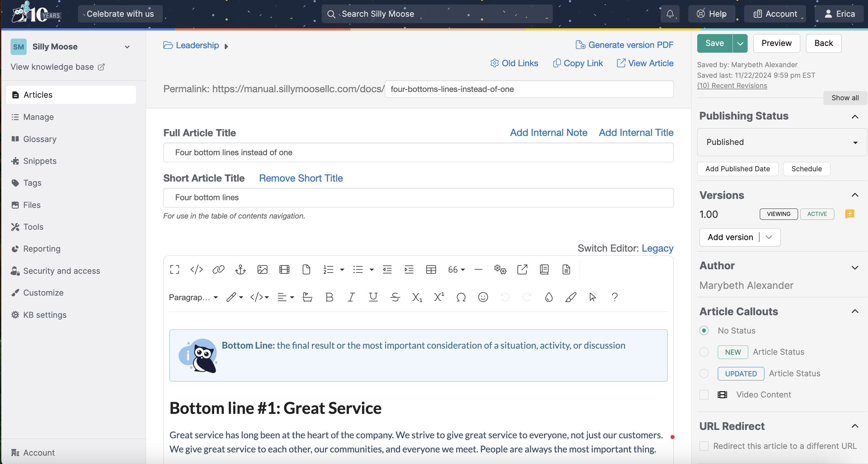Insert an emoji using the smiley icon
The width and height of the screenshot is (868, 464).
(x=483, y=297)
